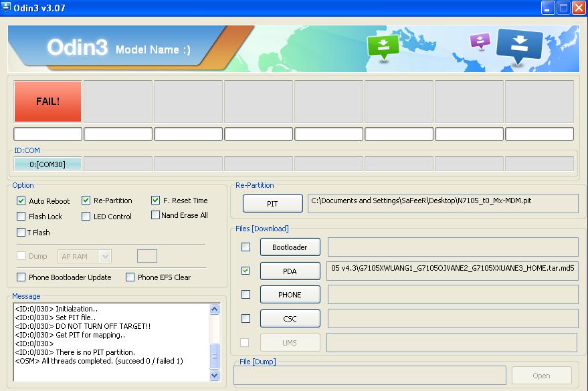The image size is (588, 391).
Task: Click the large blue download marker icon
Action: point(519,46)
